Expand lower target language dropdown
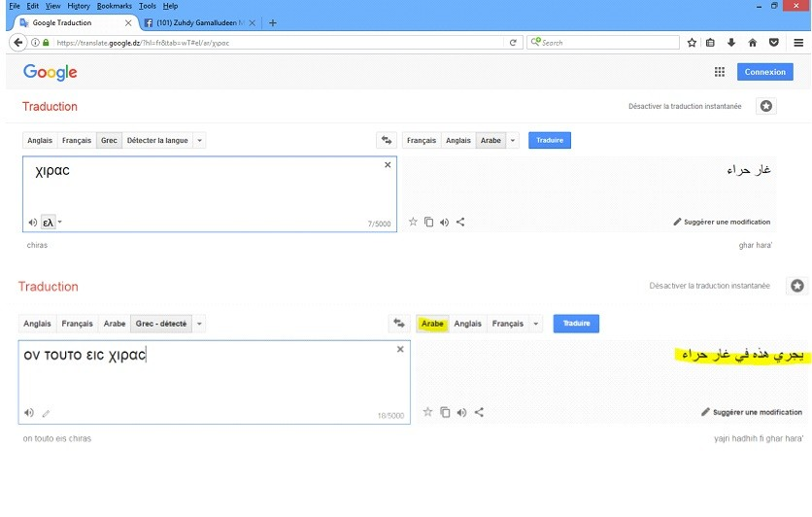812x517 pixels. pos(536,324)
